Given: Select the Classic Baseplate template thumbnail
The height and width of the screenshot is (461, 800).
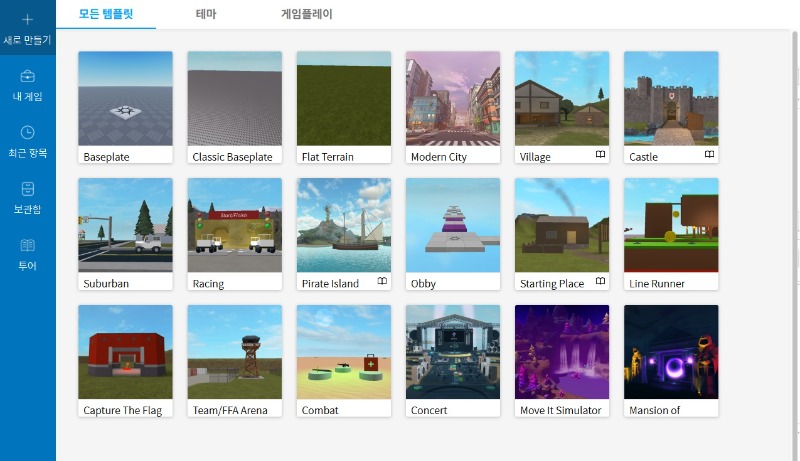Looking at the screenshot, I should [235, 98].
